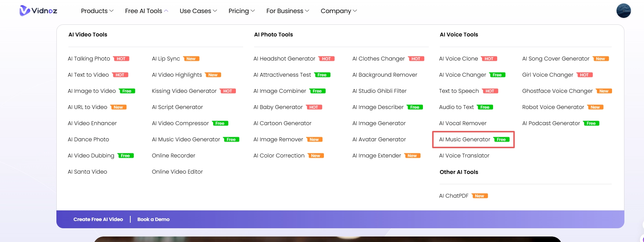Screen dimensions: 644x242
Task: Click the Free badge beside AI Music Generator
Action: click(x=501, y=140)
